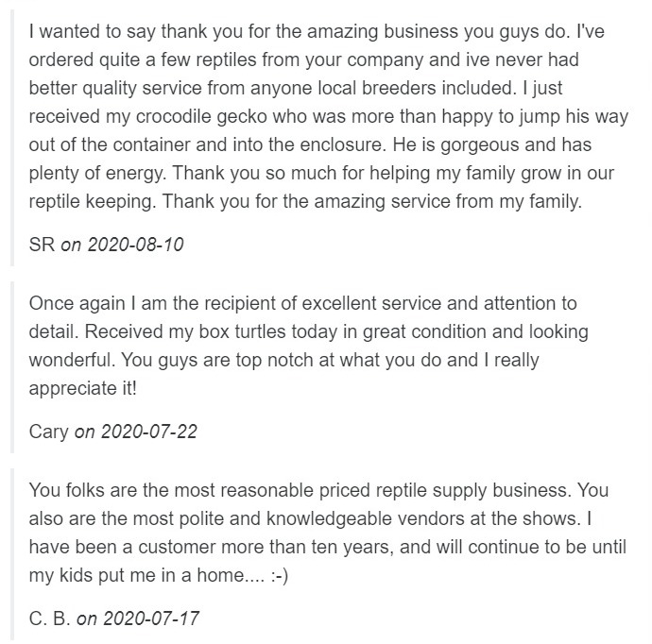The height and width of the screenshot is (644, 652).
Task: Click 'my kids put me in a home' text
Action: [136, 576]
